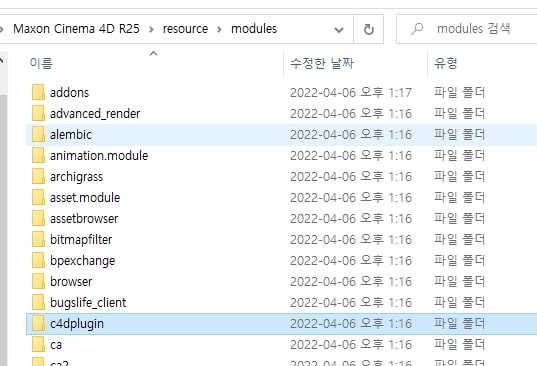
Task: Select the ca folder name
Action: pyautogui.click(x=56, y=345)
